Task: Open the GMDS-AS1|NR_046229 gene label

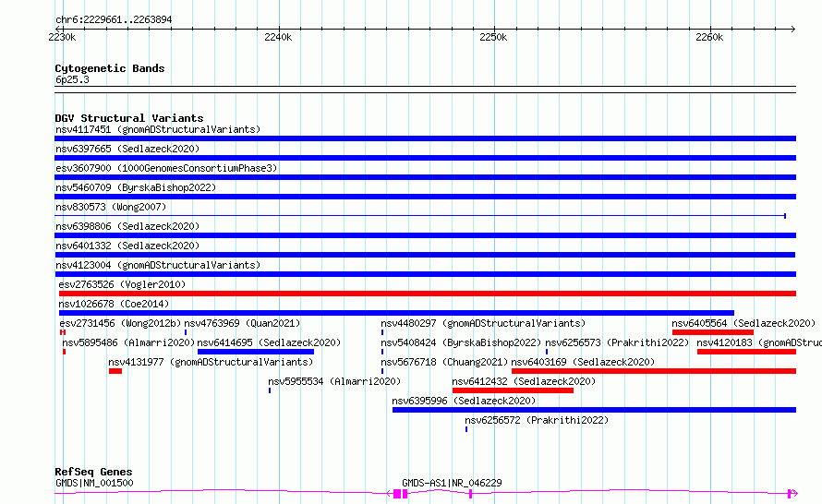Action: tap(452, 483)
